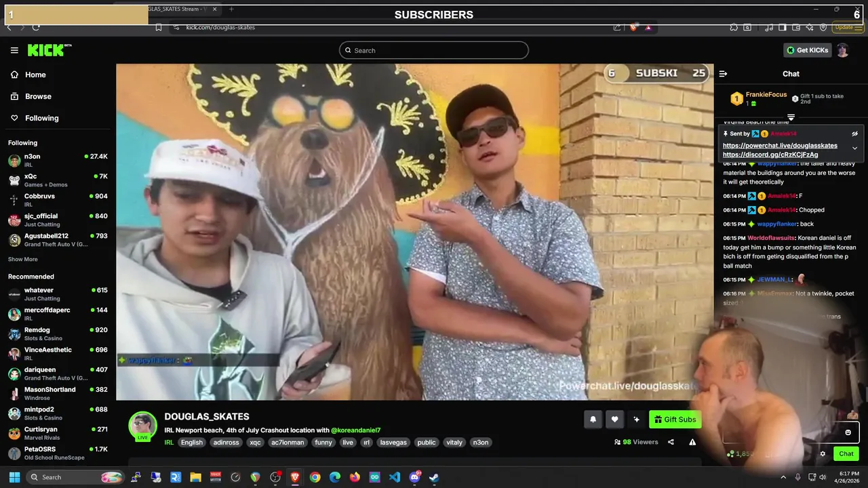Open xQc's channel in Following list

coord(58,180)
